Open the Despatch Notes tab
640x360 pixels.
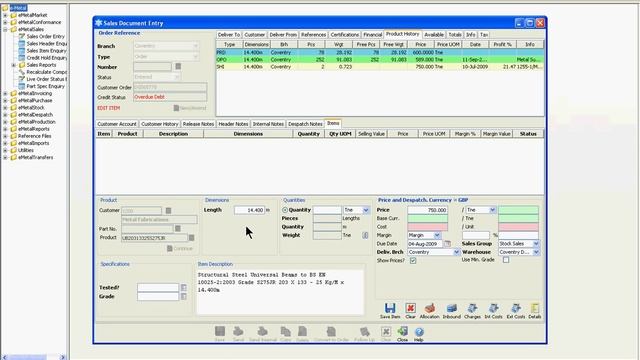pos(305,124)
